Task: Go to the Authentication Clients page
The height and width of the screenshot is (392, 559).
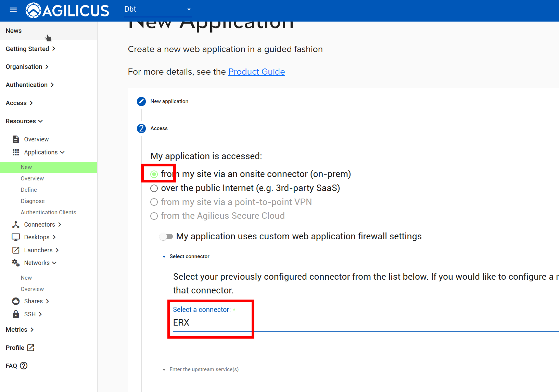Action: click(x=48, y=212)
